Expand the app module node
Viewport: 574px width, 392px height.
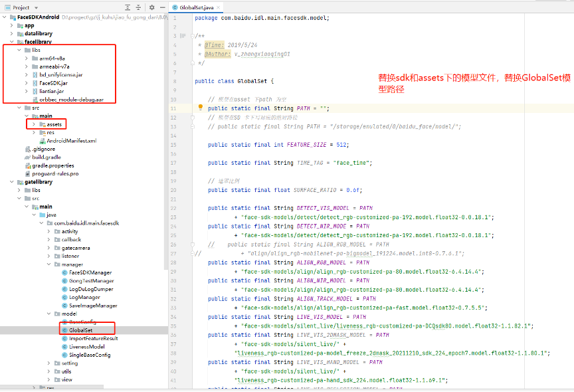pyautogui.click(x=12, y=25)
